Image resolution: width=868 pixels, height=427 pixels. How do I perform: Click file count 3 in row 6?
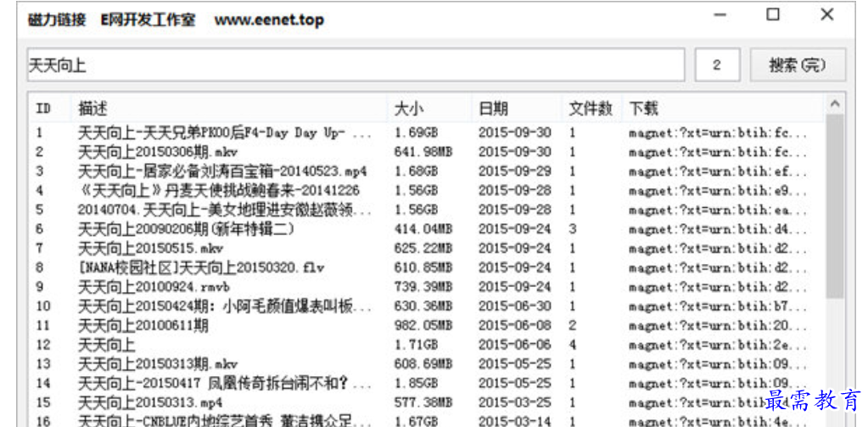[573, 228]
